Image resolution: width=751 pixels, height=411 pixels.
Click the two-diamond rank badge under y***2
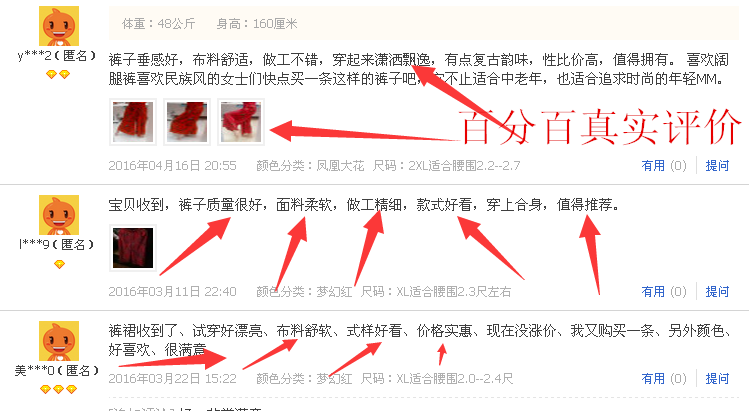(58, 74)
